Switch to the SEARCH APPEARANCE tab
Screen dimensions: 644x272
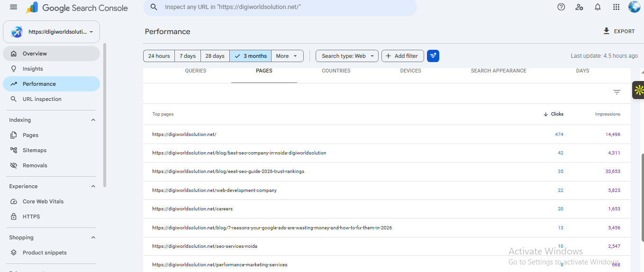point(499,71)
